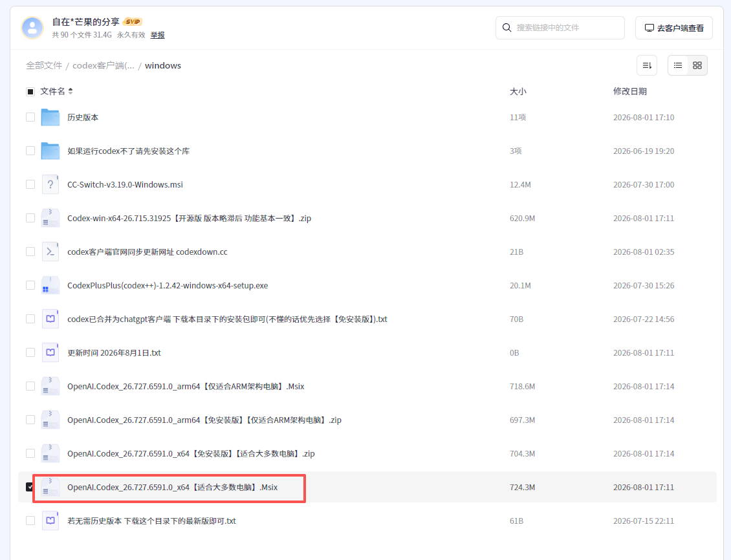This screenshot has width=731, height=560.
Task: Sort by 文件名 arrow toggle
Action: coord(71,91)
